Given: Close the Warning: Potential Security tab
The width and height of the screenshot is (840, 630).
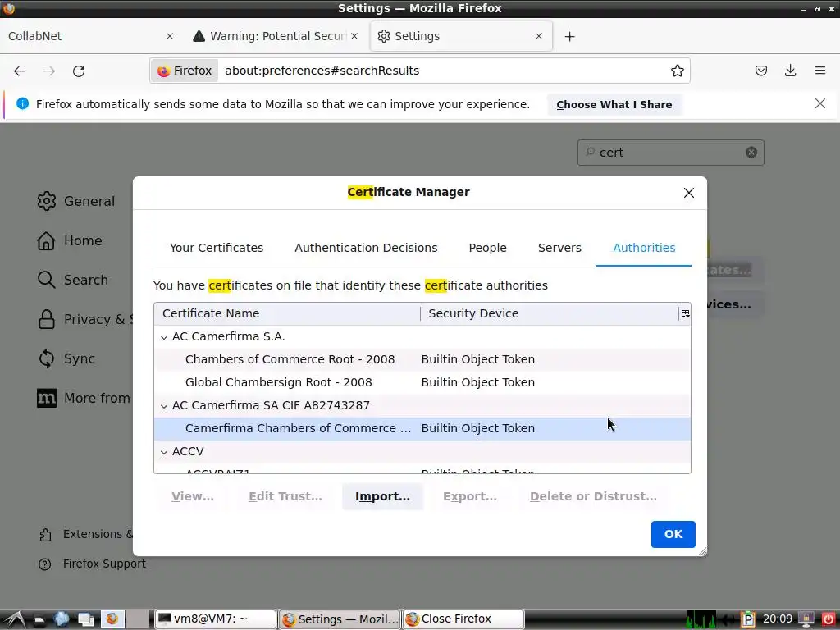Looking at the screenshot, I should [354, 36].
